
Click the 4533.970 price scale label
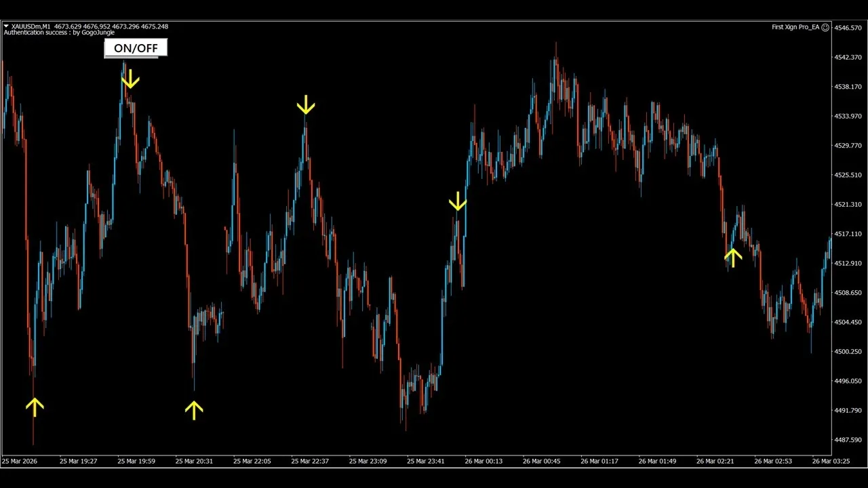tap(850, 116)
